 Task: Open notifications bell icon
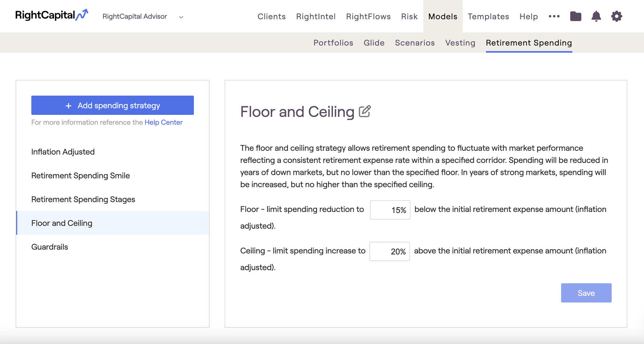[x=596, y=16]
